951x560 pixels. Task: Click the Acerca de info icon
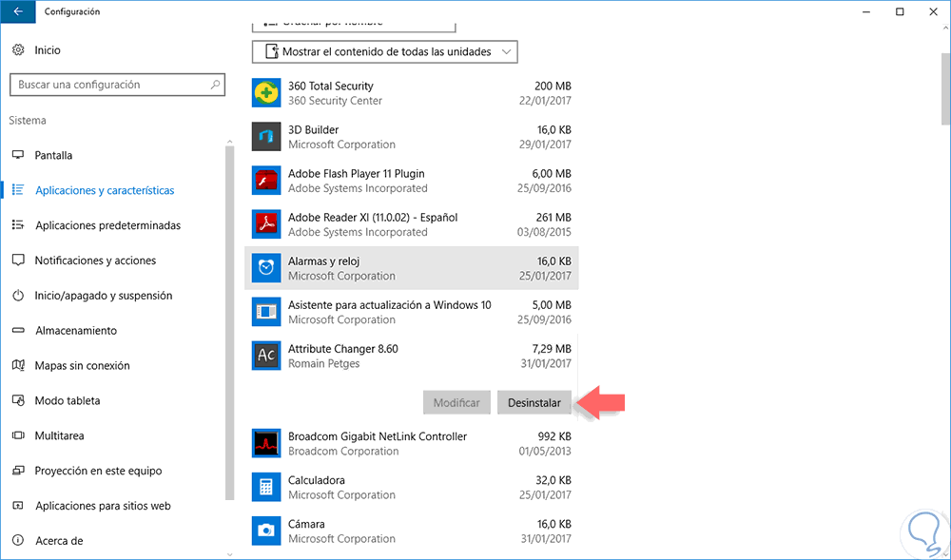click(18, 541)
